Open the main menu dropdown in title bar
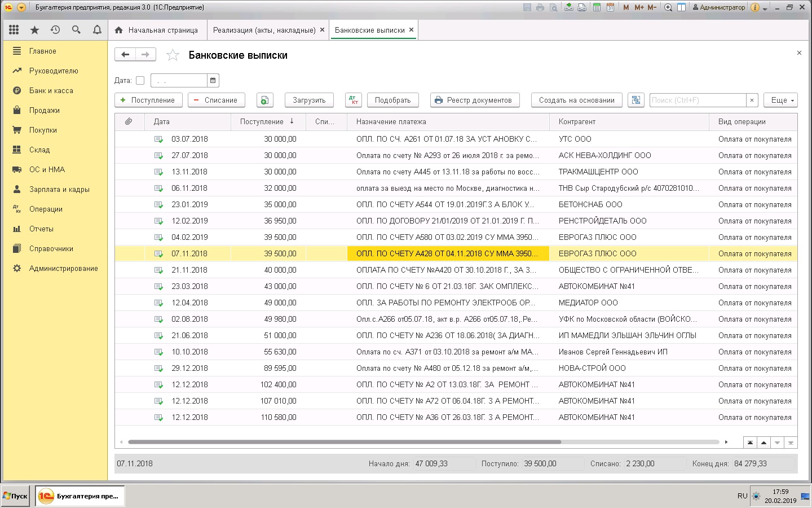 pyautogui.click(x=21, y=7)
